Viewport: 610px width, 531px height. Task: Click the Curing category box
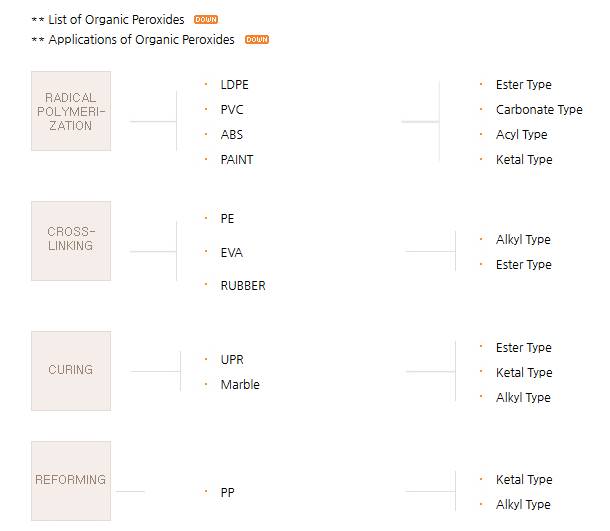pos(71,370)
